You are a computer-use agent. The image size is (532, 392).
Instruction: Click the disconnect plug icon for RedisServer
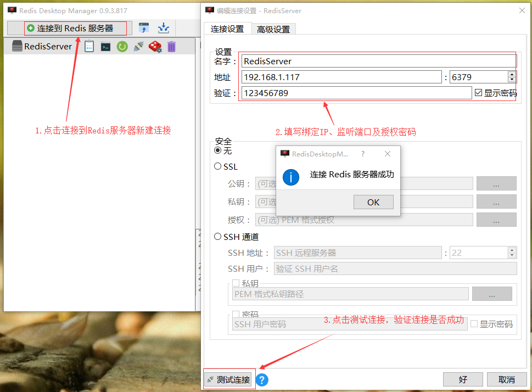coord(138,46)
